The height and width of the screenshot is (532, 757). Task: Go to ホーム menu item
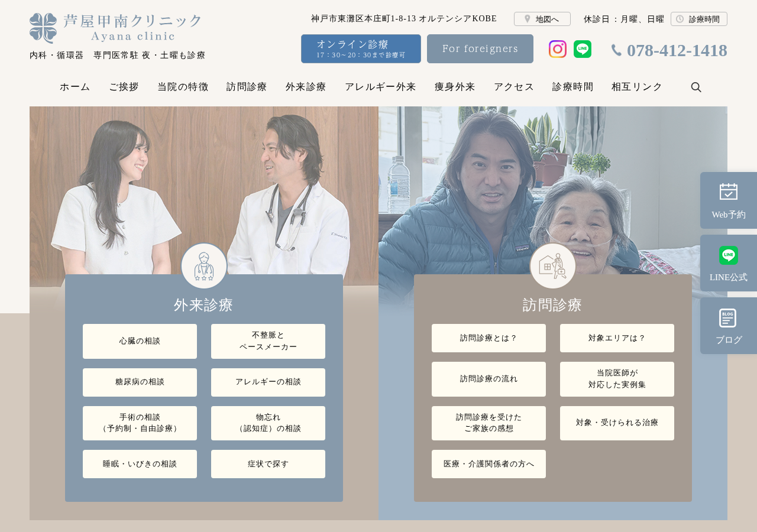(x=75, y=87)
